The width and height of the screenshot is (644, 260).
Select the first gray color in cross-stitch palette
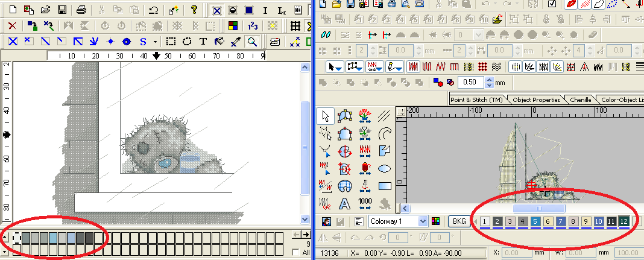[26, 238]
